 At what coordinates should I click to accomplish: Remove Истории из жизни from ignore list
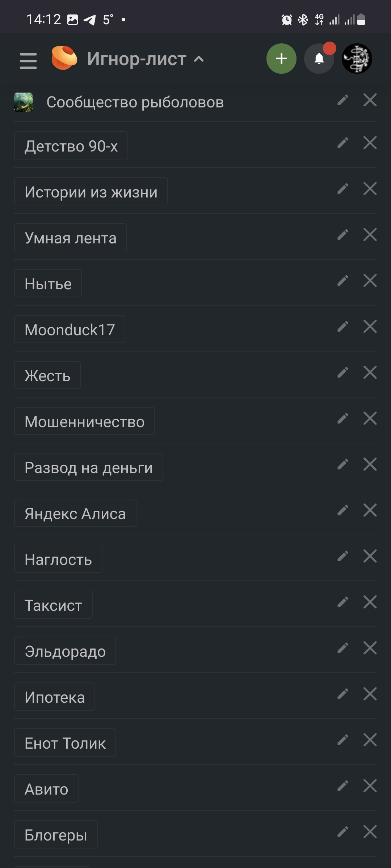click(x=370, y=189)
